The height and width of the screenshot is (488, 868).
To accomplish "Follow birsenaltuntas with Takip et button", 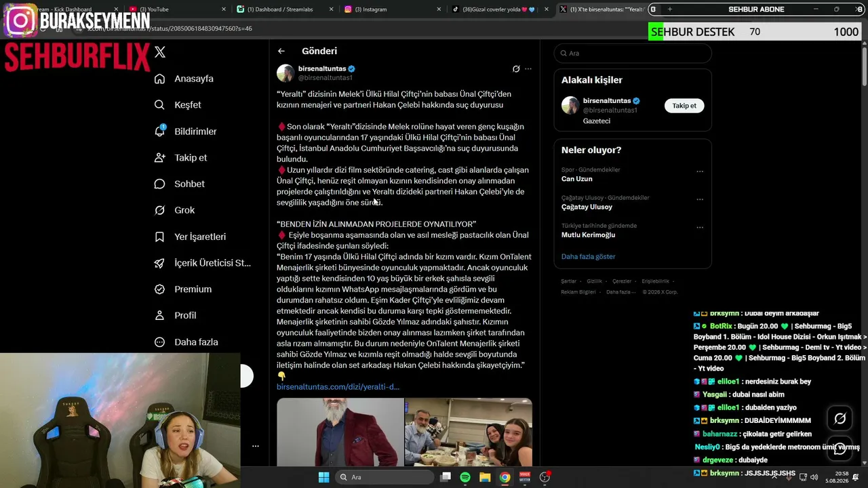I will (684, 106).
